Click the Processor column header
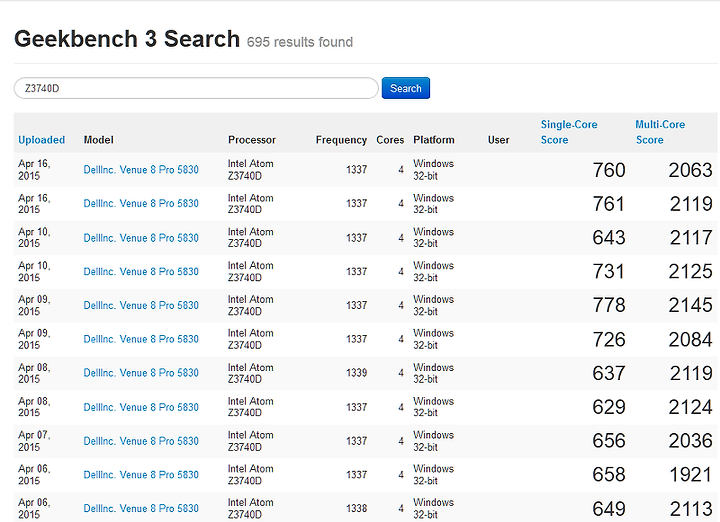This screenshot has height=522, width=720. point(252,140)
